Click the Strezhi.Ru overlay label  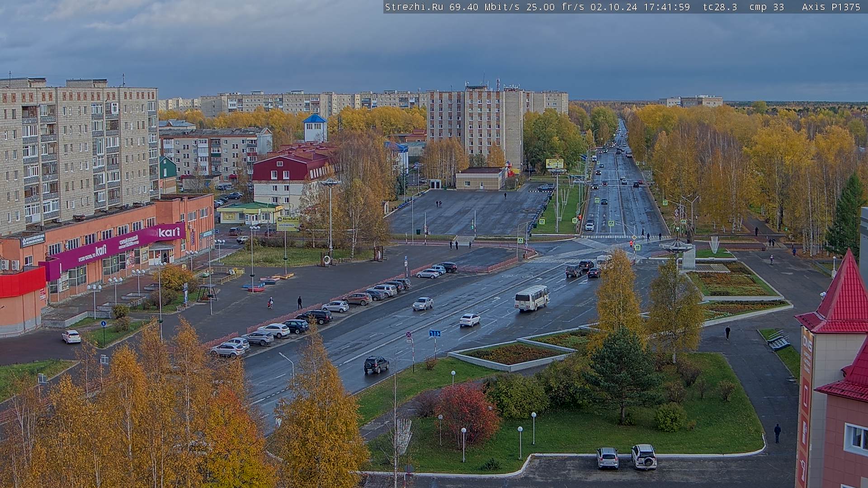pyautogui.click(x=414, y=7)
